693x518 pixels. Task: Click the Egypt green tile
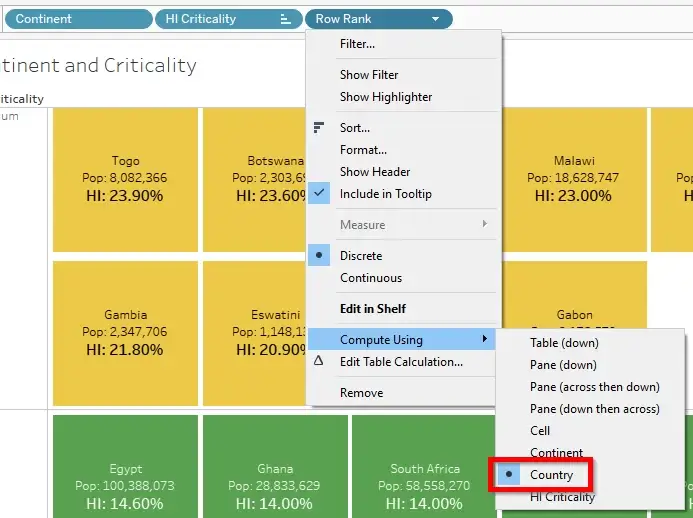click(x=125, y=466)
